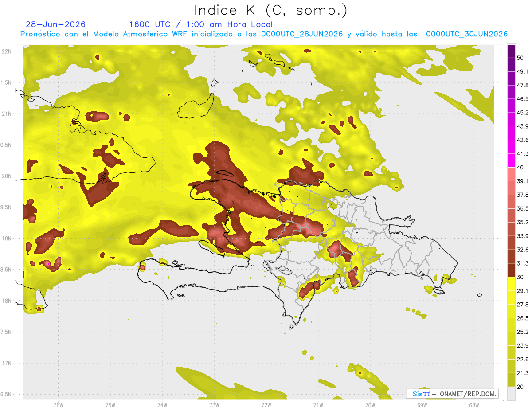Pick the bright magenta color bar segment above 40
532x411 pixels.
511,160
